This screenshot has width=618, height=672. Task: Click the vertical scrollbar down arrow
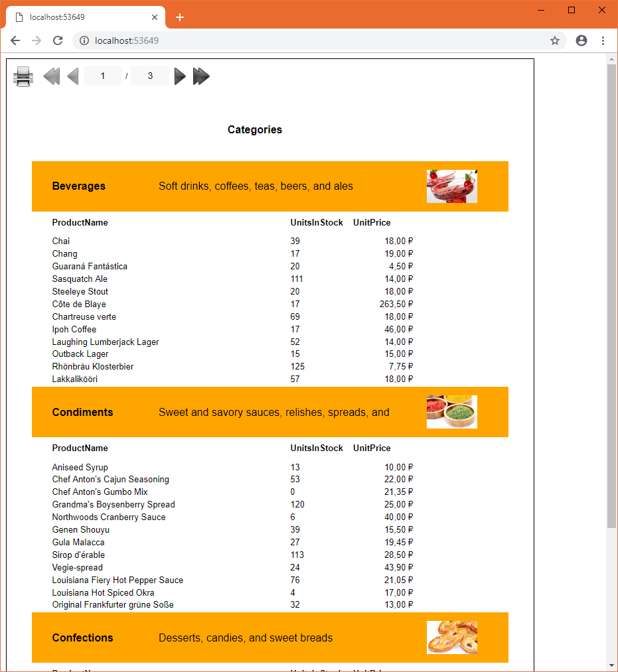pos(611,666)
